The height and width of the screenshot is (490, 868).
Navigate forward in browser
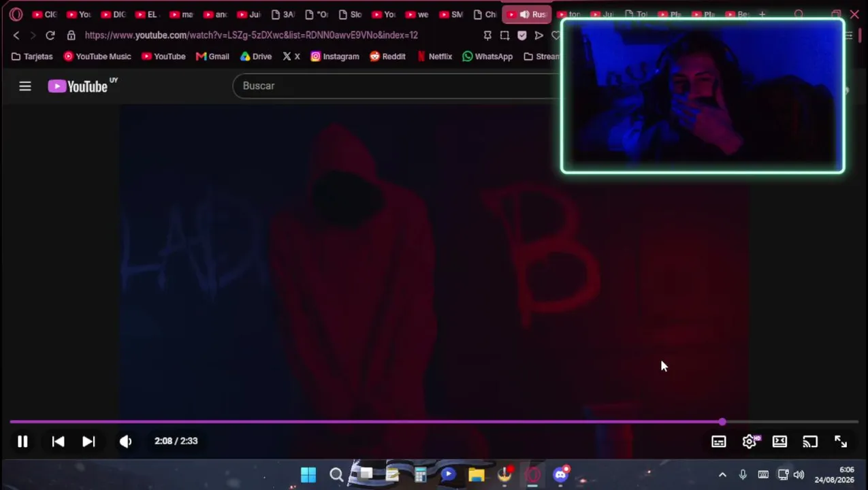(33, 35)
